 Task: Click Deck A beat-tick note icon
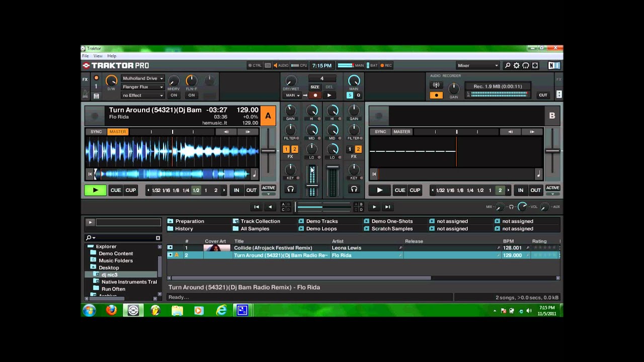(x=254, y=174)
